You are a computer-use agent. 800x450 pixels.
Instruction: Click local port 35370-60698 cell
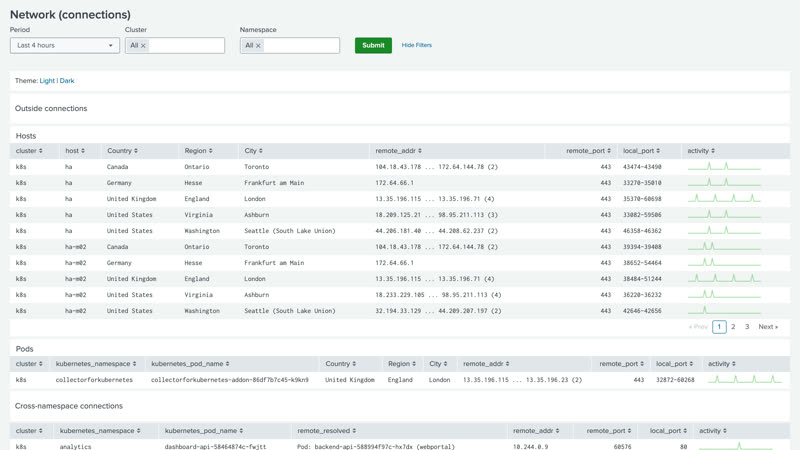642,199
